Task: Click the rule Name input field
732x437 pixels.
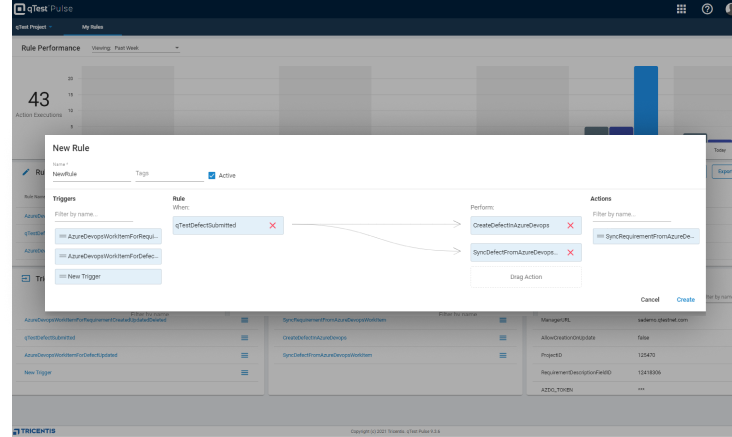Action: (90, 174)
